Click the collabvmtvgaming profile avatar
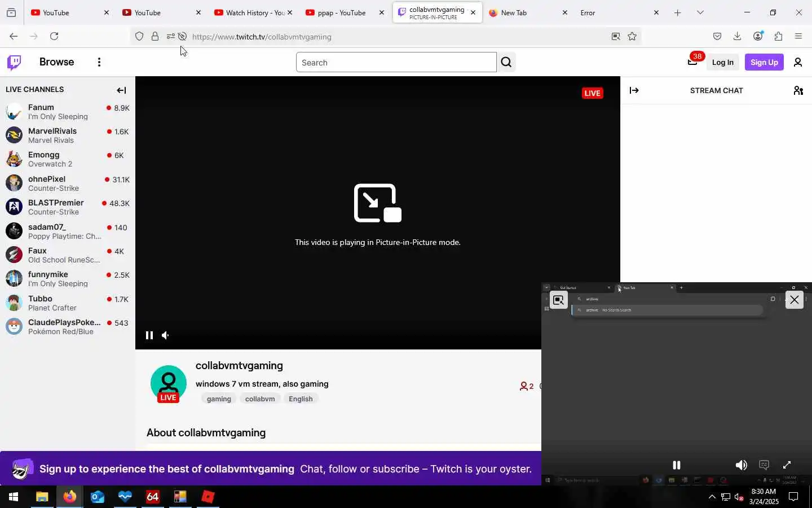This screenshot has height=508, width=812. [168, 384]
